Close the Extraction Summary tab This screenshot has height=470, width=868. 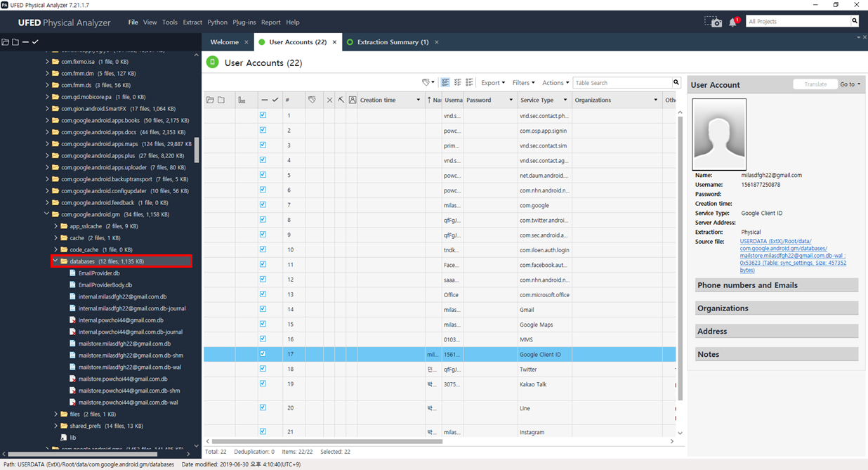436,42
